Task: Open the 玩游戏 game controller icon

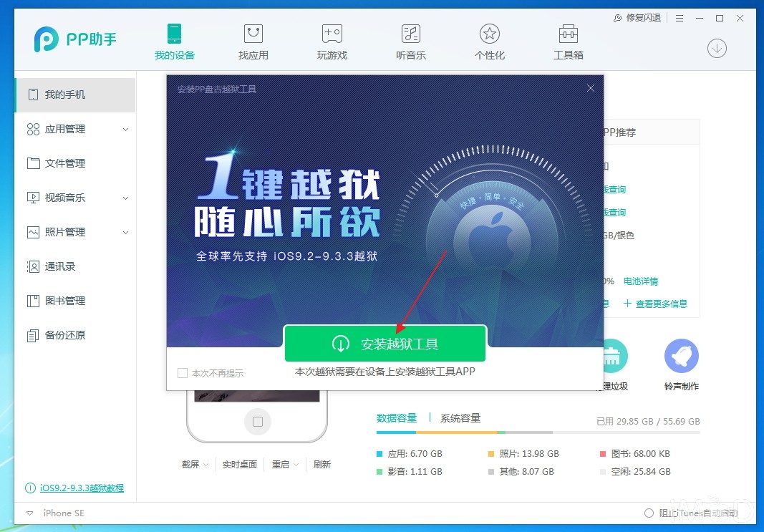Action: point(332,34)
